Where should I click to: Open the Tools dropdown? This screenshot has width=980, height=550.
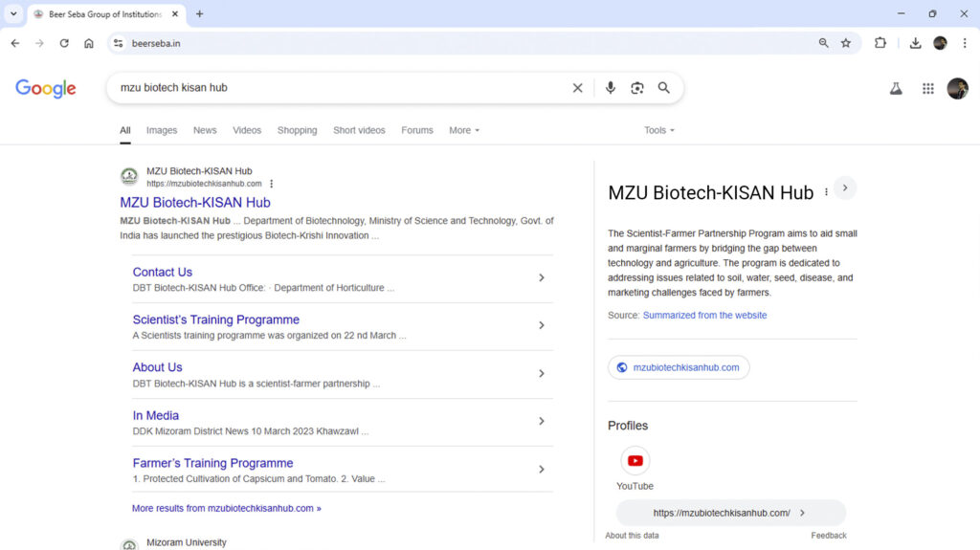[x=658, y=130]
